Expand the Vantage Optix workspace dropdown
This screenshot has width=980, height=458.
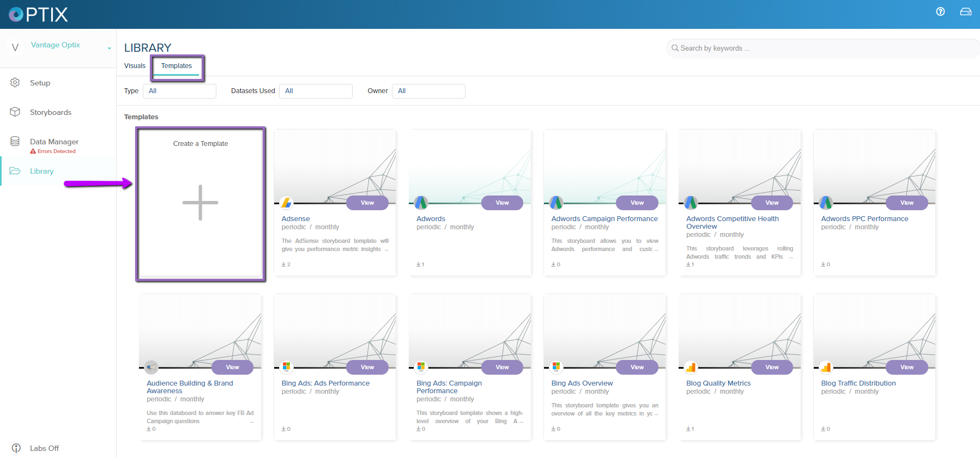[109, 48]
